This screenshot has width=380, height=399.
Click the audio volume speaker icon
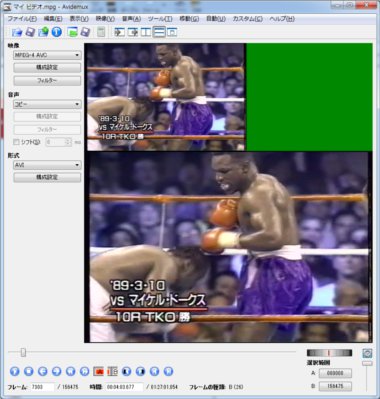pos(367,353)
